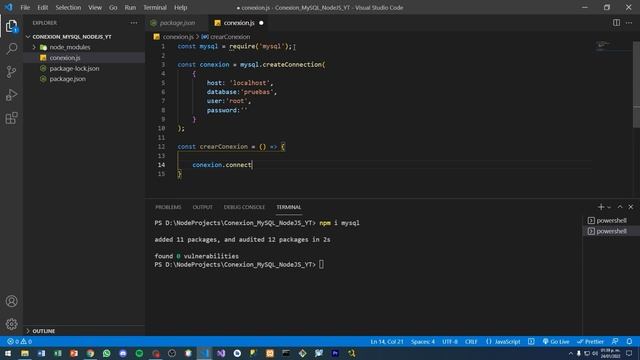Open the Run menu
The width and height of the screenshot is (640, 360).
click(x=130, y=7)
